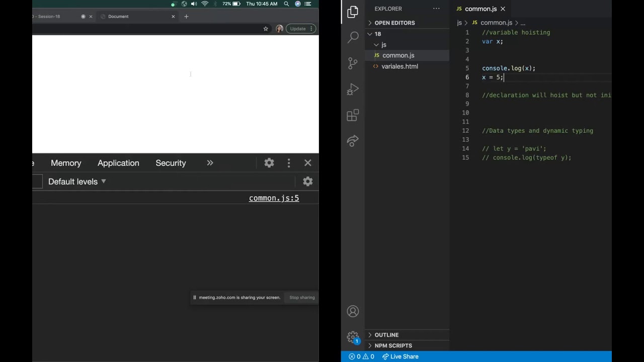The image size is (644, 362).
Task: Bookmark this page with the star icon
Action: [266, 29]
